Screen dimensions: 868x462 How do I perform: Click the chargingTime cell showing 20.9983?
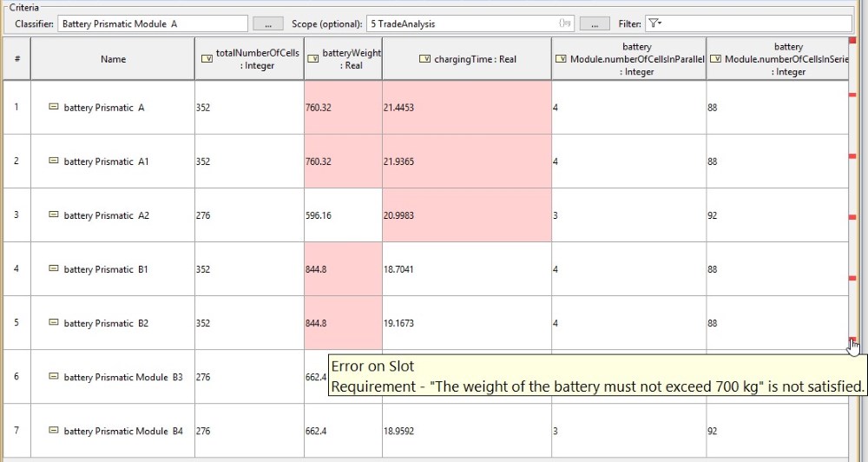pos(467,215)
